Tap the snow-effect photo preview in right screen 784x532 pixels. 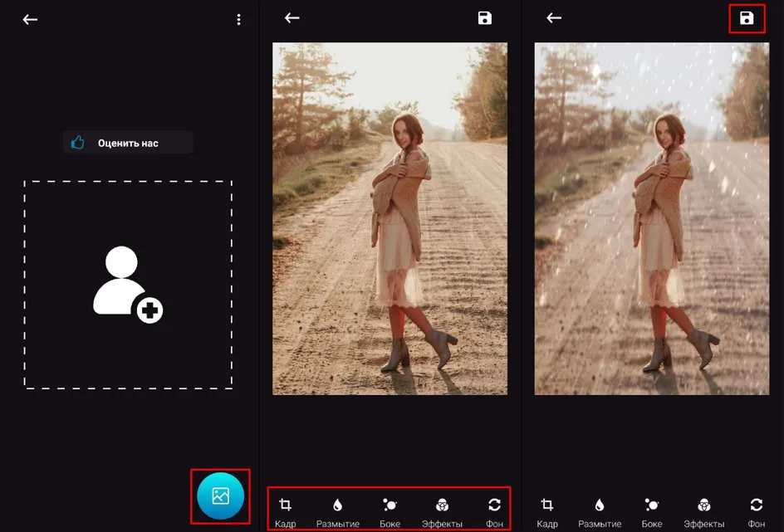(x=652, y=219)
